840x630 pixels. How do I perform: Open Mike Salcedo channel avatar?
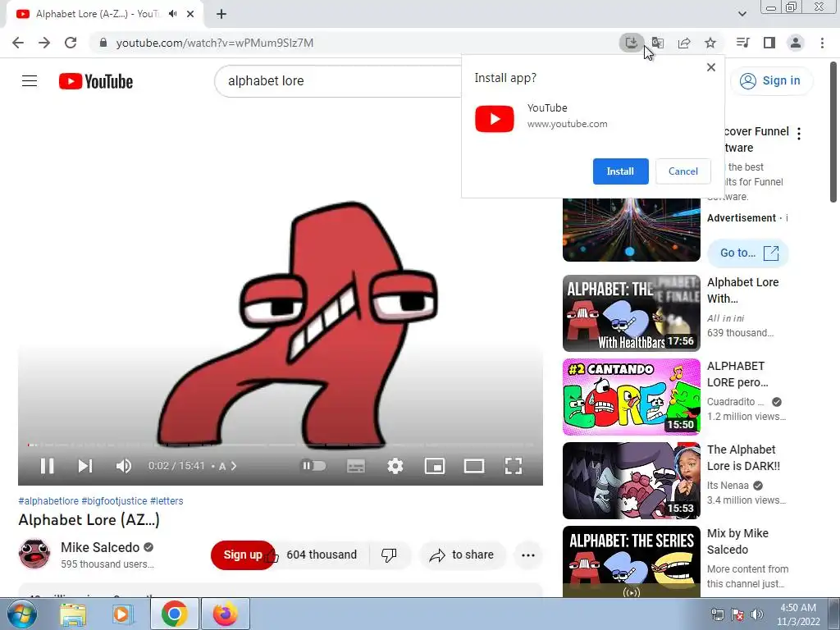pos(34,554)
